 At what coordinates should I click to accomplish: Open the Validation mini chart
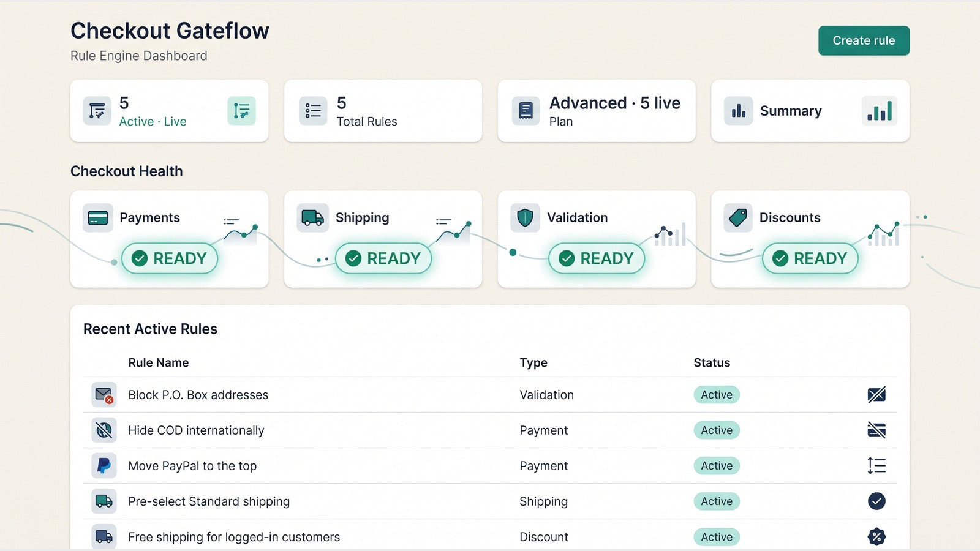[x=670, y=234]
